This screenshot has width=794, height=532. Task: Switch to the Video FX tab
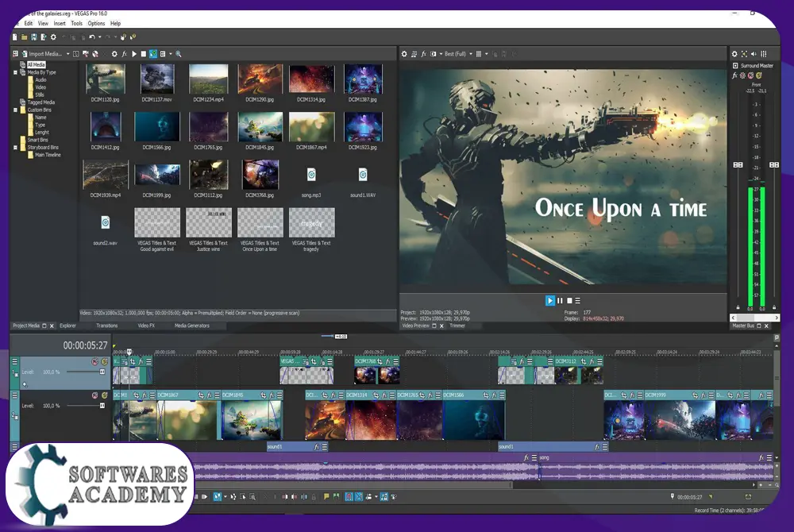click(146, 326)
